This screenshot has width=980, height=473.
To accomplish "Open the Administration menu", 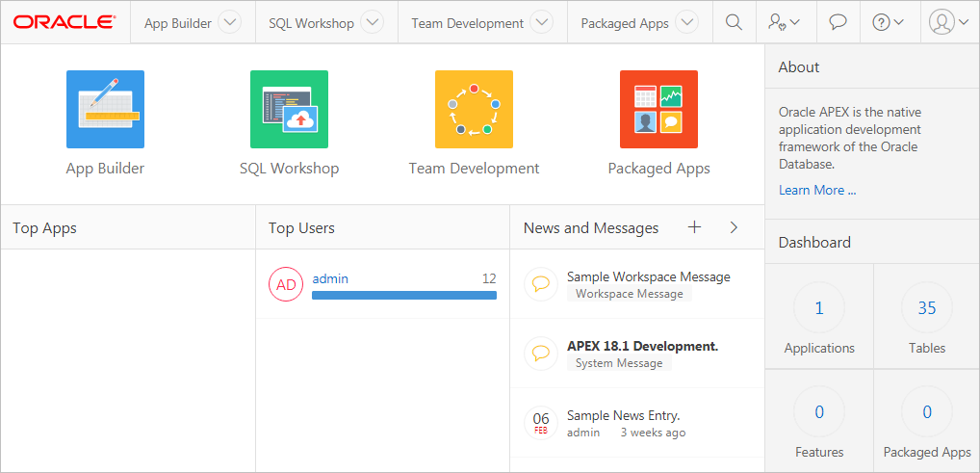I will coord(785,22).
